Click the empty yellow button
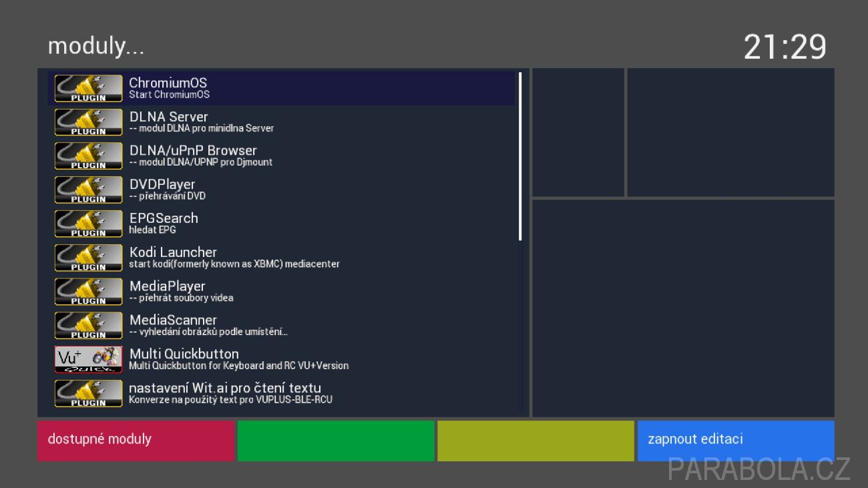 [x=535, y=441]
